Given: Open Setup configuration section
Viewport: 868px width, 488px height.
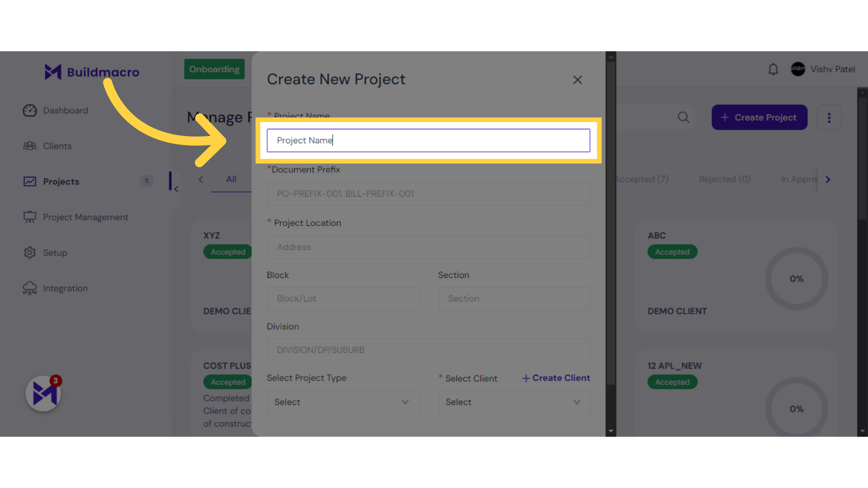Looking at the screenshot, I should [55, 253].
